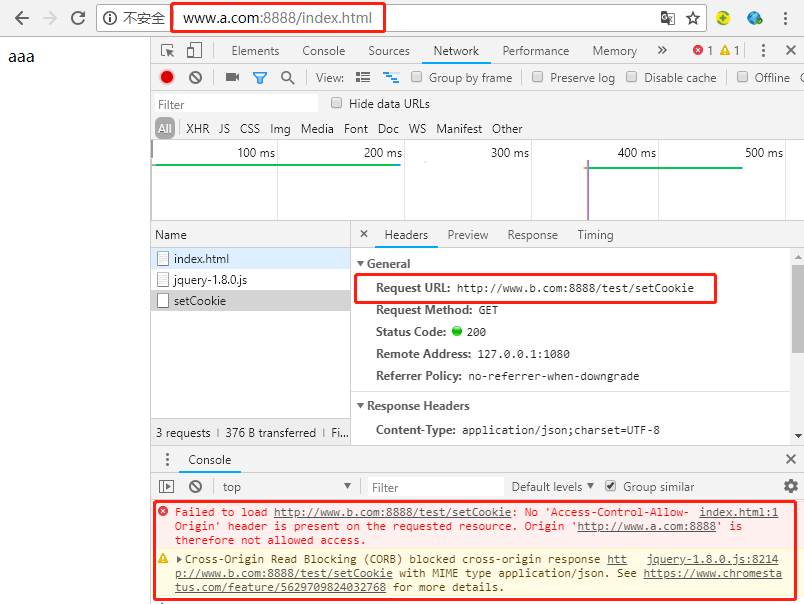Open the Response tab
Image resolution: width=804 pixels, height=604 pixels.
pyautogui.click(x=532, y=235)
